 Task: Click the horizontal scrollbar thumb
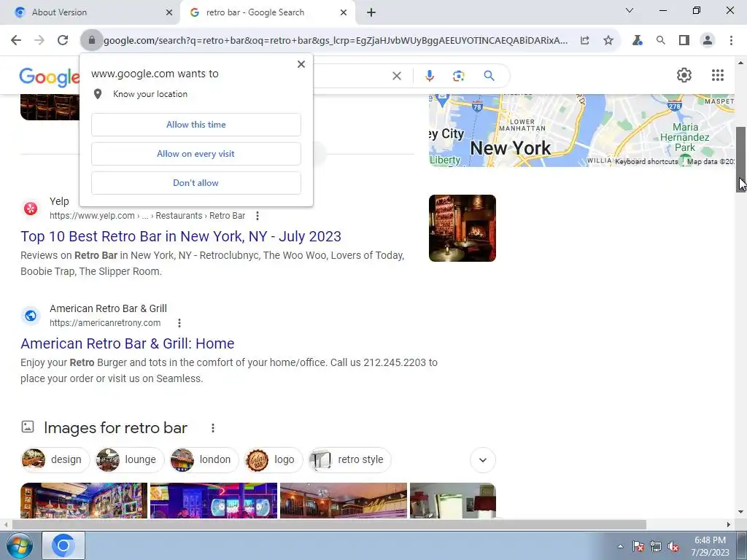[x=329, y=524]
